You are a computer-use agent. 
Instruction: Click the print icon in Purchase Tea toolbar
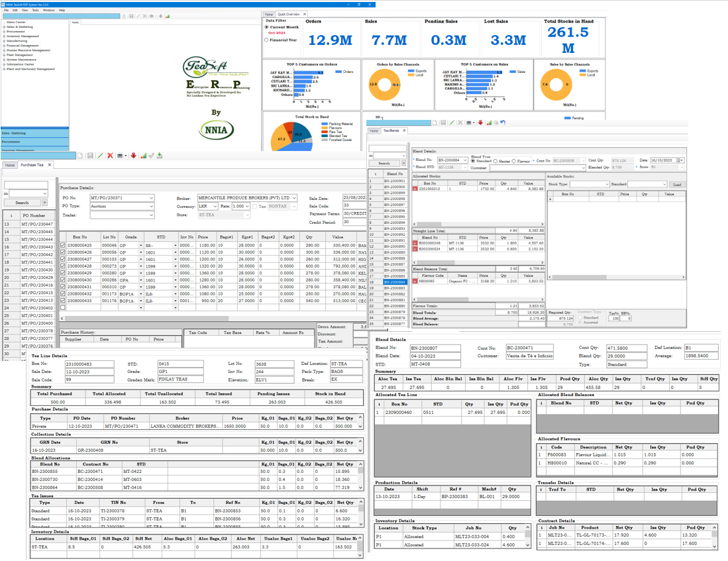(120, 156)
